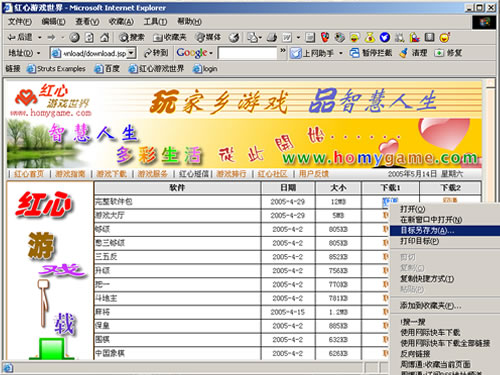Screen dimensions: 500x375
Task: Click the 下载2 link in 完整软件包 row
Action: [450, 200]
